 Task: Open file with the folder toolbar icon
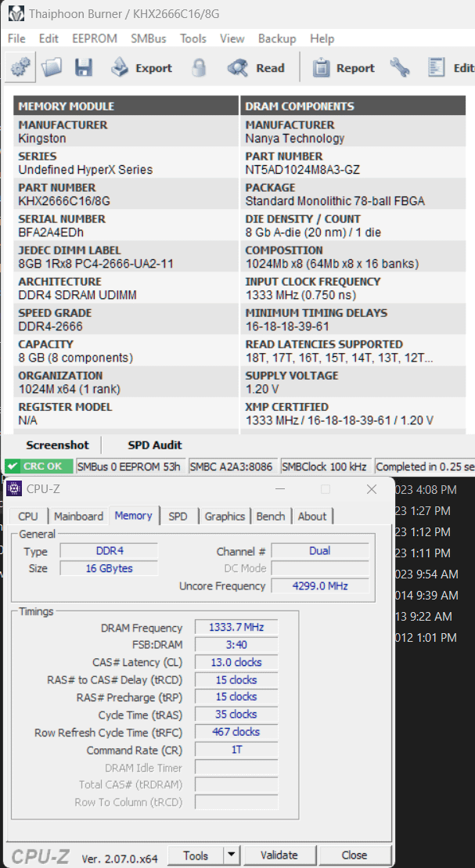[52, 68]
